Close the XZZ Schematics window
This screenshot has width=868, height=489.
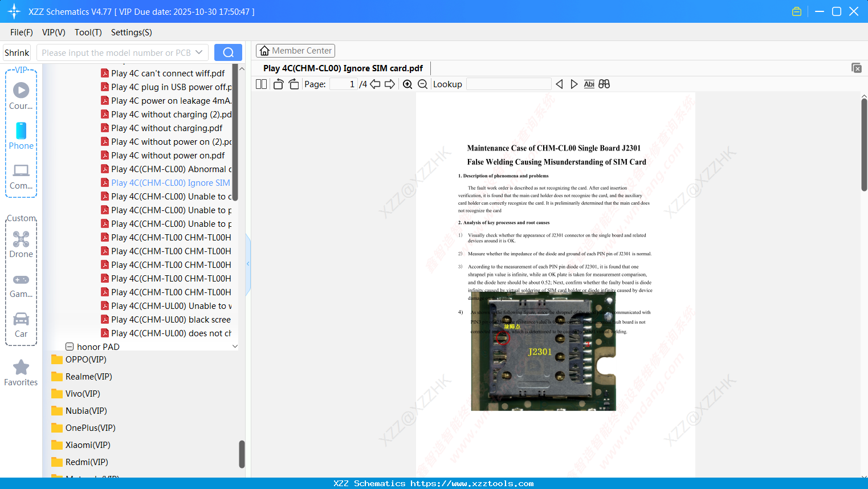tap(854, 11)
